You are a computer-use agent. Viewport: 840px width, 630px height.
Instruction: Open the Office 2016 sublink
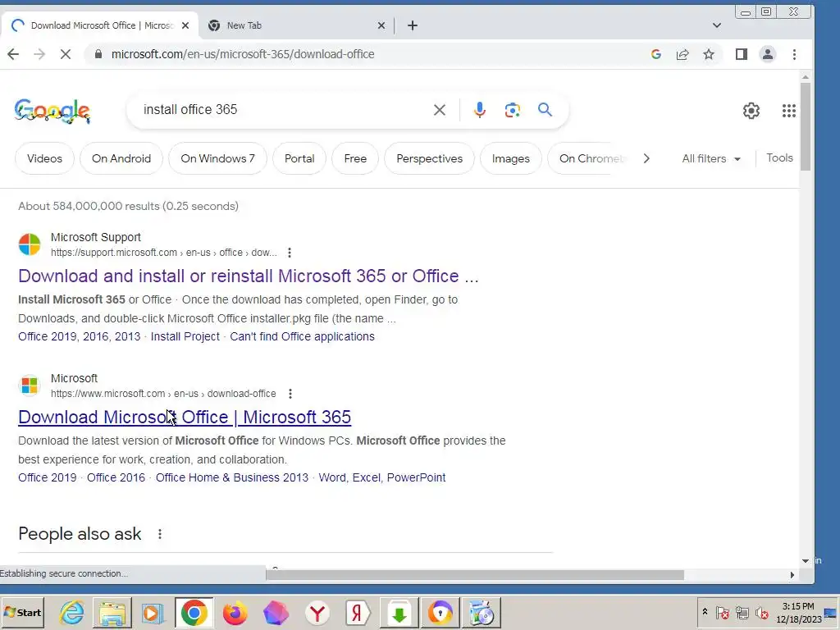coord(116,477)
